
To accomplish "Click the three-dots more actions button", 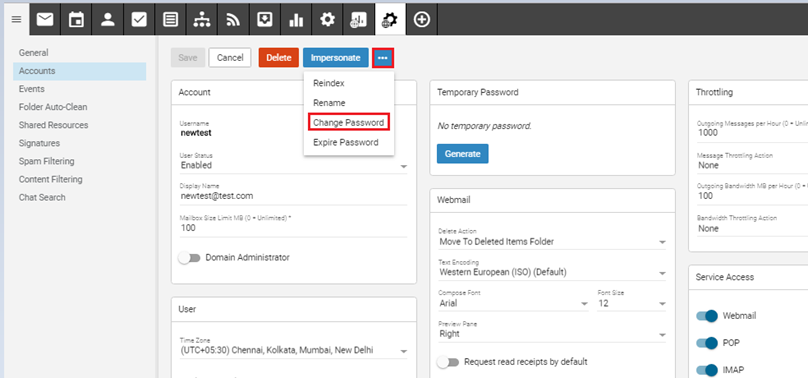I will 383,58.
